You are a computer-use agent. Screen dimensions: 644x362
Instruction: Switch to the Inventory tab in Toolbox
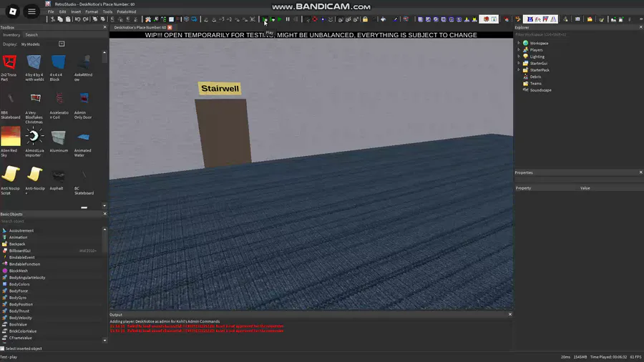coord(11,35)
